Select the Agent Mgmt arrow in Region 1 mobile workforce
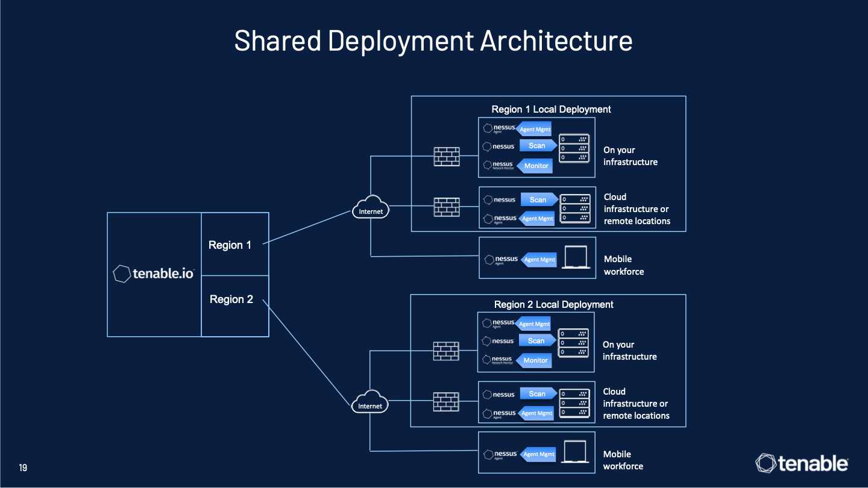Screen dimensions: 868x488 538,260
